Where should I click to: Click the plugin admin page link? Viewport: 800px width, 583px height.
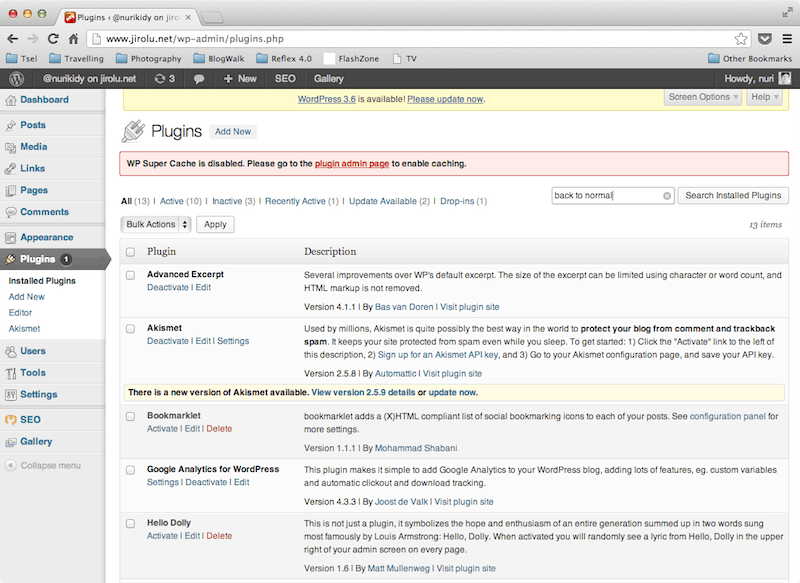(351, 163)
